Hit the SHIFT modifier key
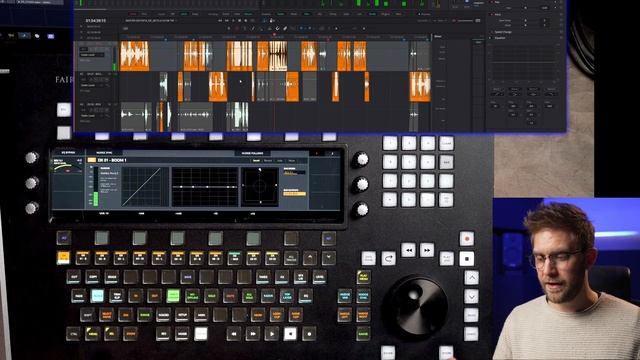Viewport: 640px width, 360px height. point(87,315)
